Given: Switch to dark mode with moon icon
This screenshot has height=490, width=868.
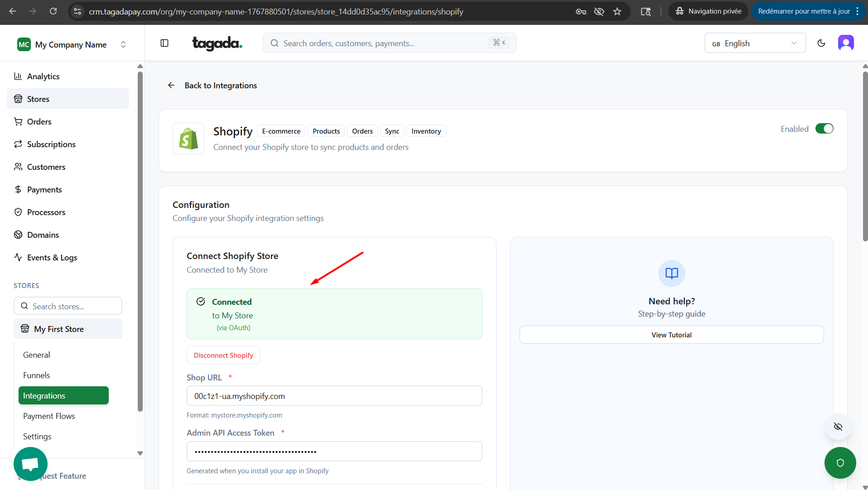Looking at the screenshot, I should click(821, 43).
